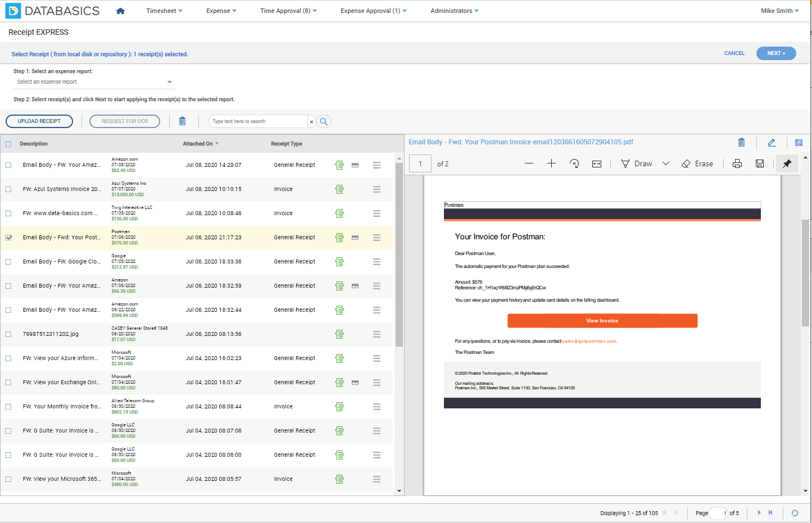Click the search magnifier icon

[324, 121]
